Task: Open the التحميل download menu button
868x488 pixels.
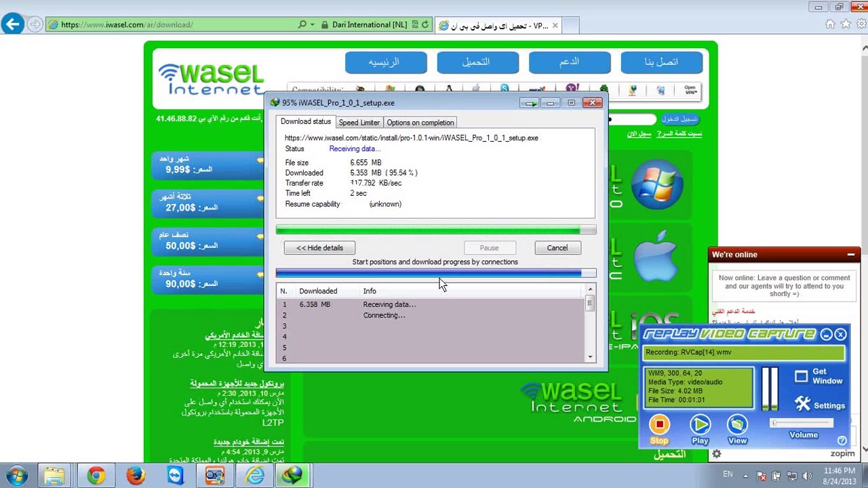Action: pyautogui.click(x=478, y=62)
